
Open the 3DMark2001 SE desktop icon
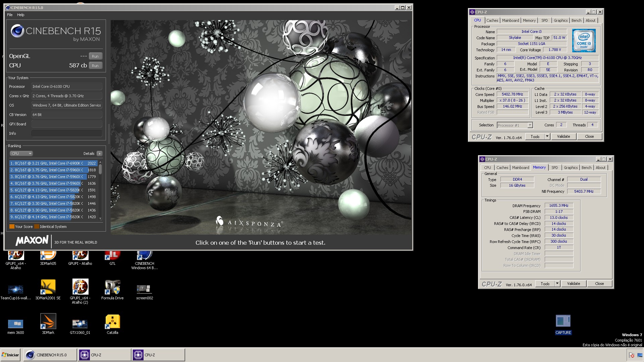(x=48, y=290)
